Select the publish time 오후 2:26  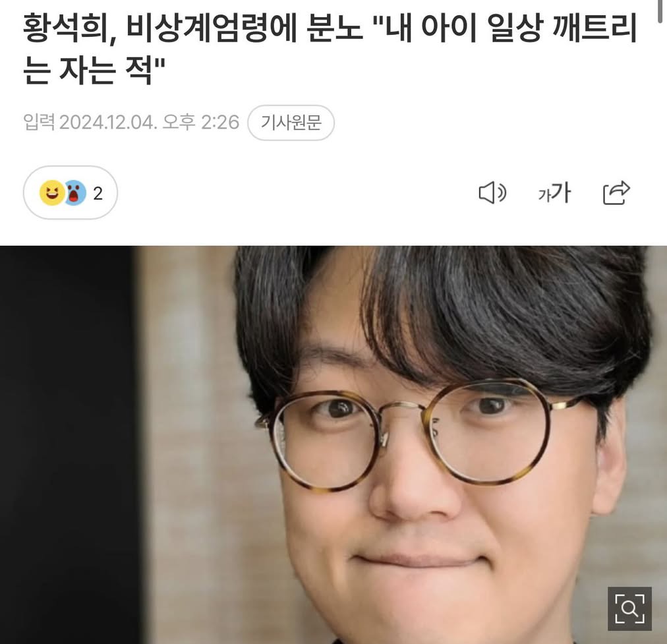[x=201, y=122]
